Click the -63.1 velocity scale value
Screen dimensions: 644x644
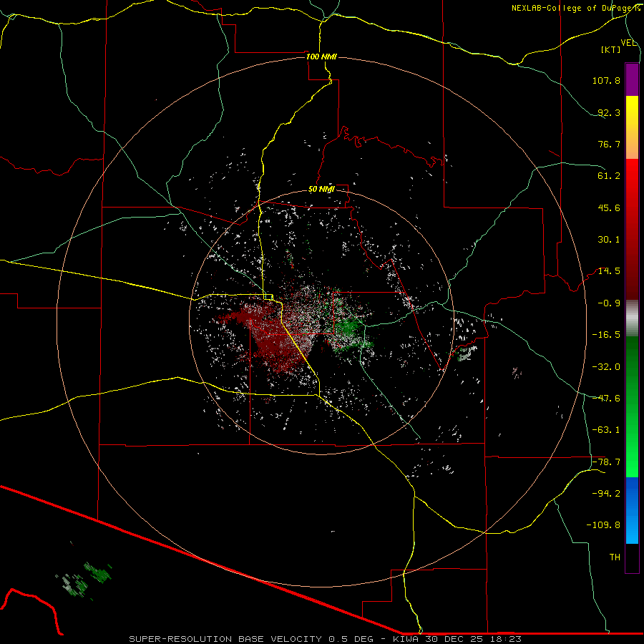(x=606, y=430)
